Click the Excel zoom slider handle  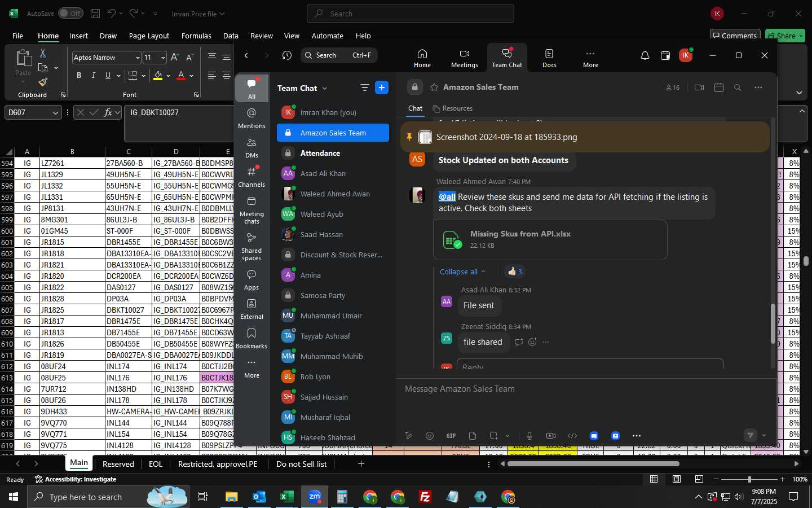point(749,479)
